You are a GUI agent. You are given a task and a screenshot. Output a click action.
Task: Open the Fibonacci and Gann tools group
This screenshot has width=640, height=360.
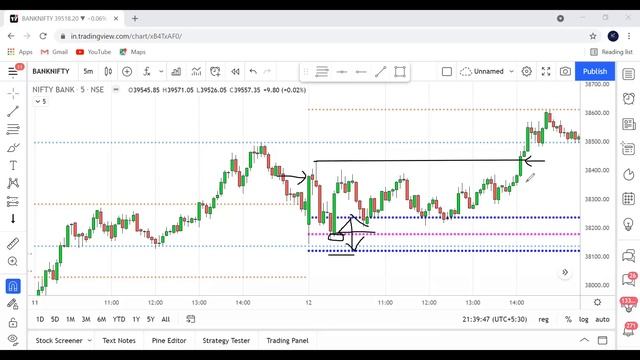(13, 129)
